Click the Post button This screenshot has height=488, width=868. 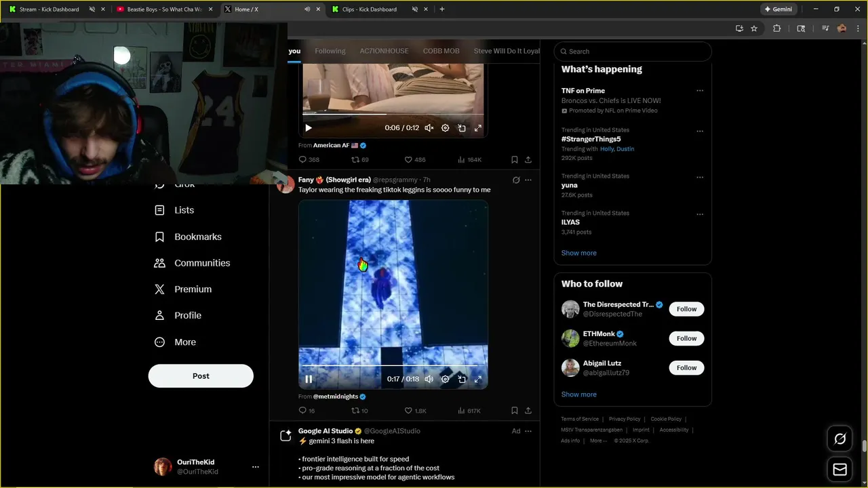coord(201,376)
